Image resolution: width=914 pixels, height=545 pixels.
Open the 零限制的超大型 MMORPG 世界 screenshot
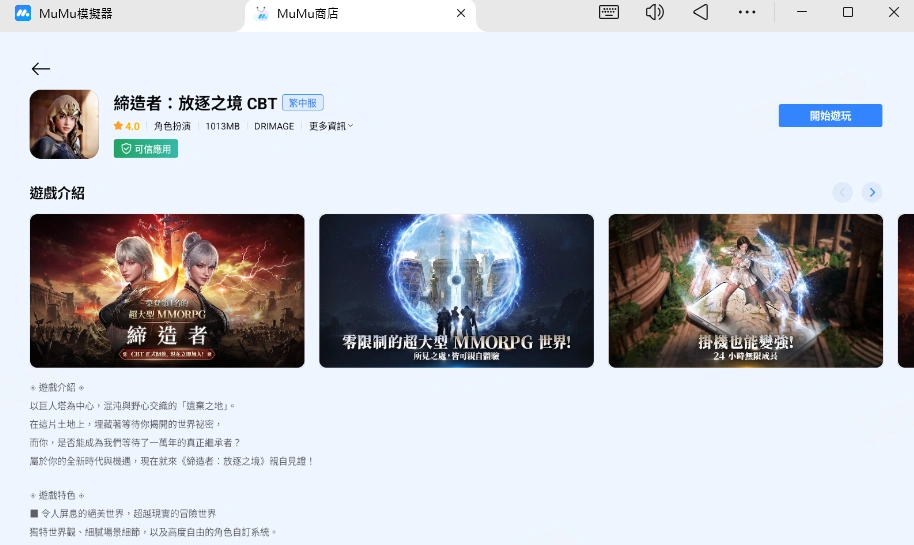tap(456, 291)
